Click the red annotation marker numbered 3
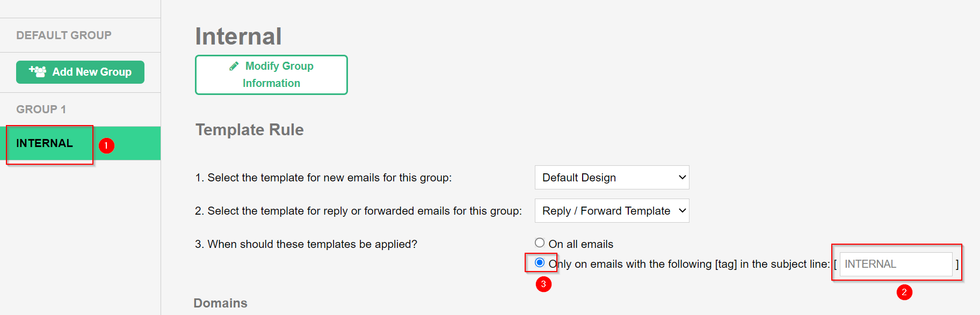980x315 pixels. pos(543,284)
